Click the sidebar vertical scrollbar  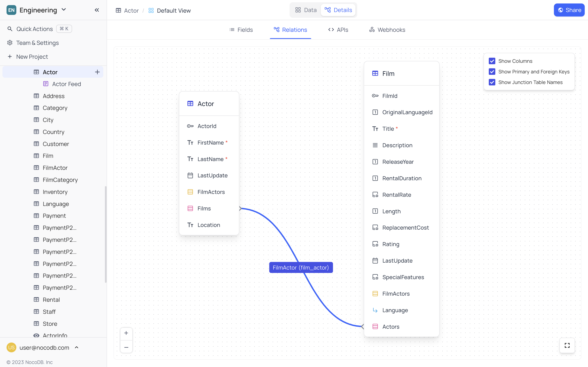[x=105, y=234]
